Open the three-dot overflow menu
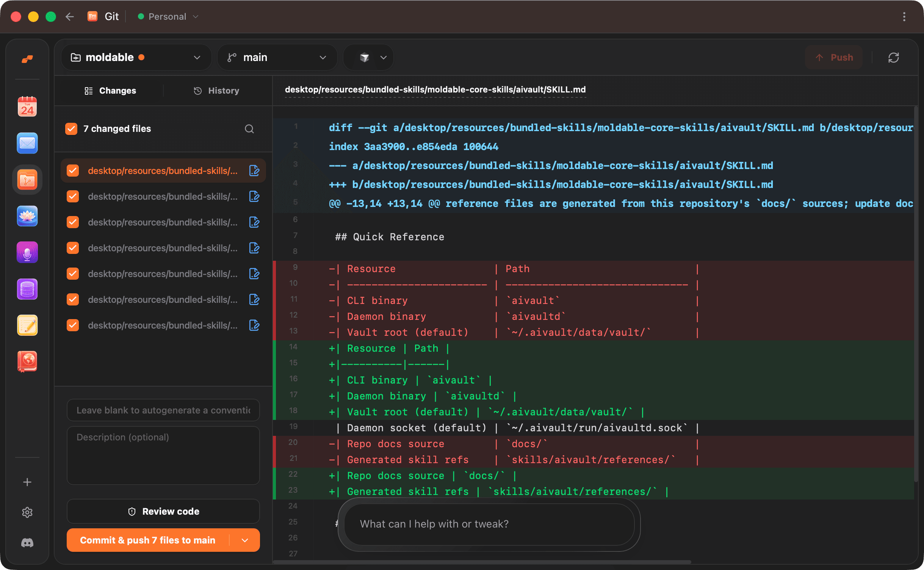The width and height of the screenshot is (924, 570). [x=904, y=17]
